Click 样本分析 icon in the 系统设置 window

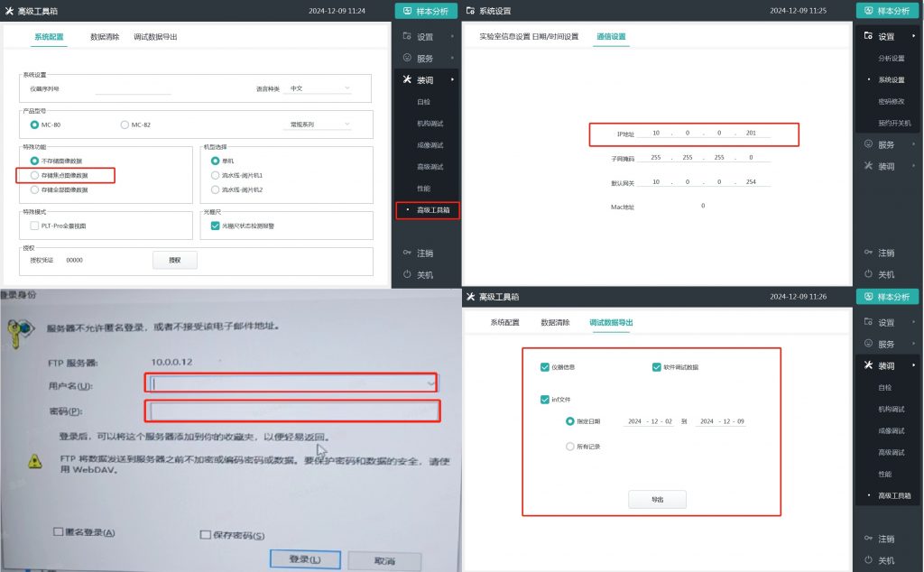pyautogui.click(x=868, y=11)
